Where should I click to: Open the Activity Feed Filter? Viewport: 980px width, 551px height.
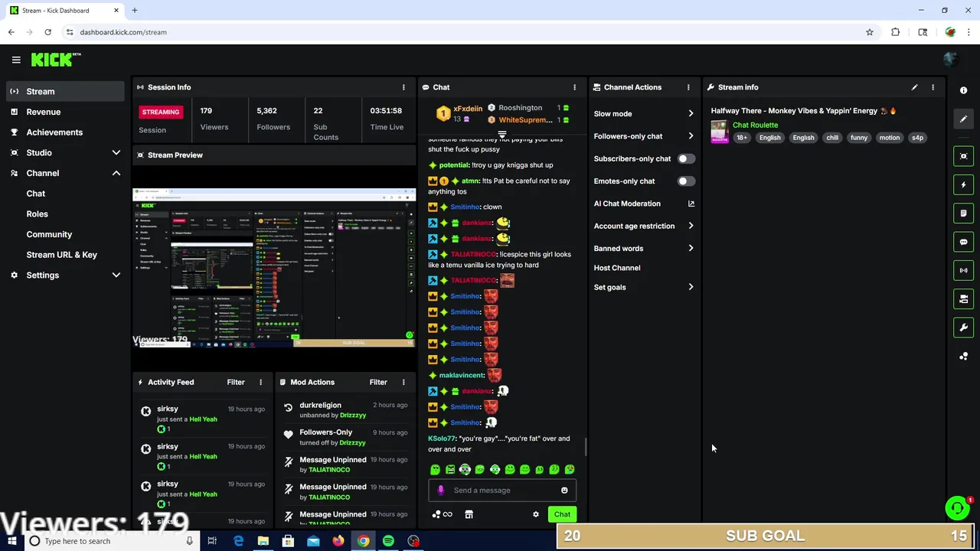tap(236, 382)
